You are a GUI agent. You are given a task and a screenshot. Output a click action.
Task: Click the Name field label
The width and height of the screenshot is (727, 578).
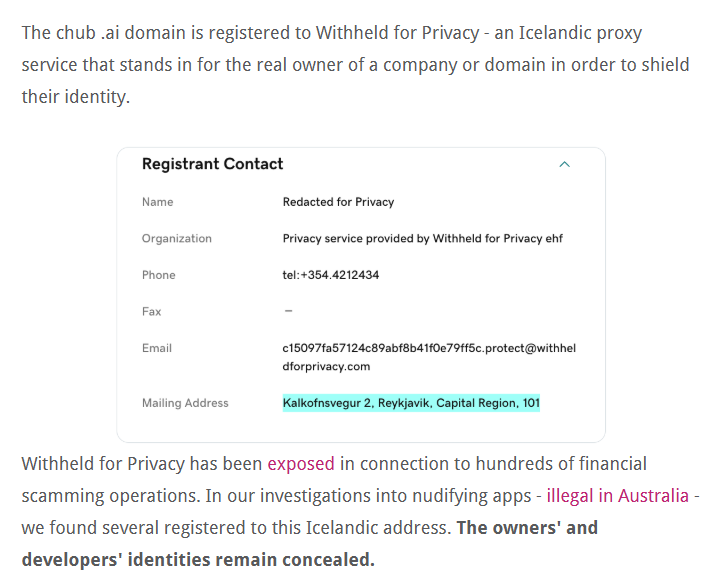coord(158,202)
